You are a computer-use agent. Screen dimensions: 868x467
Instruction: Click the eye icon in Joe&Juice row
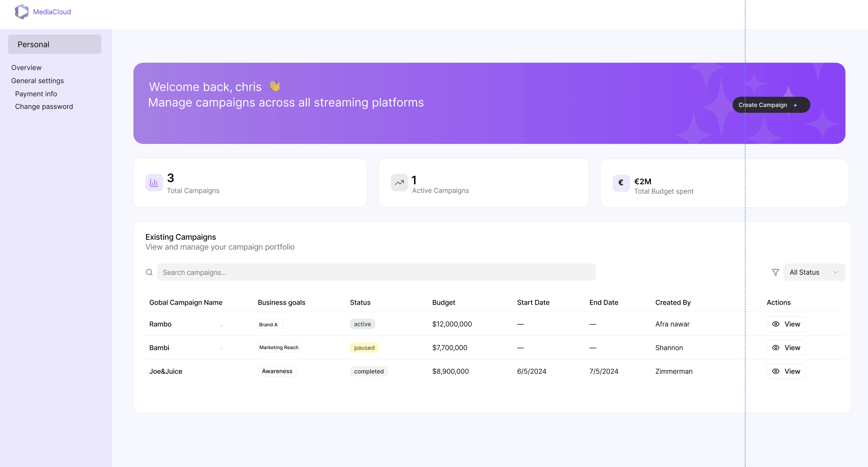point(776,371)
